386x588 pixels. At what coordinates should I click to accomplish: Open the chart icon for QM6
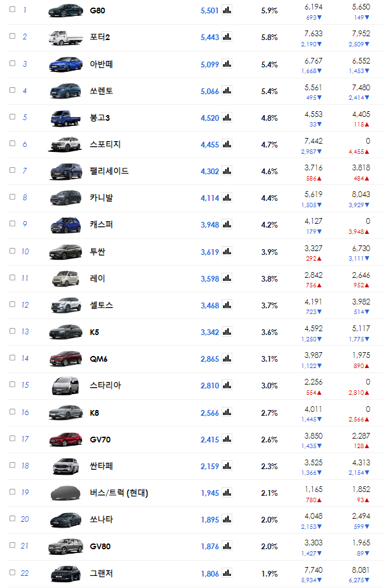[x=227, y=359]
